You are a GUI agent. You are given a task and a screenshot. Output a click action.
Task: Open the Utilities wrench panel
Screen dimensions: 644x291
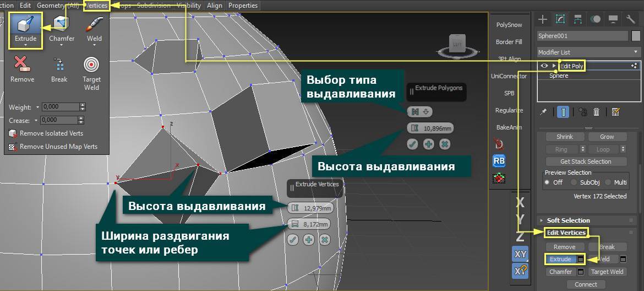coord(631,19)
